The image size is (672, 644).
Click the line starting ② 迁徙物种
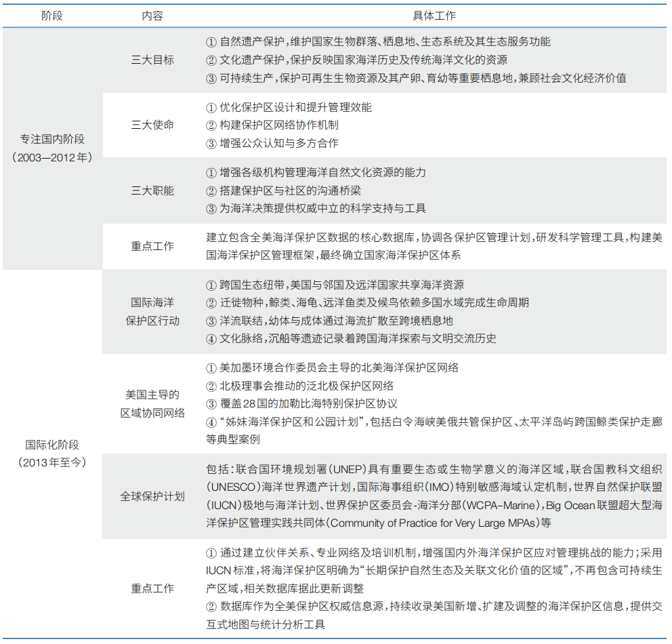[x=367, y=303]
